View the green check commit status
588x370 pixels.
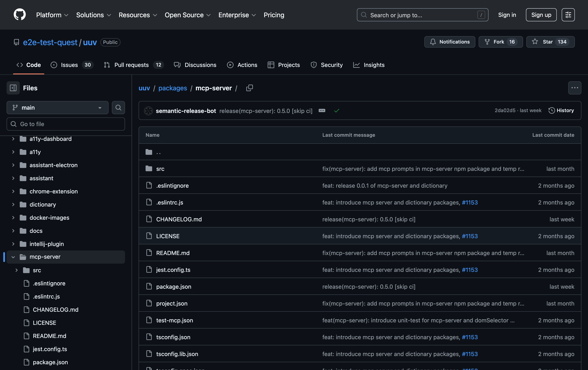[x=337, y=111]
